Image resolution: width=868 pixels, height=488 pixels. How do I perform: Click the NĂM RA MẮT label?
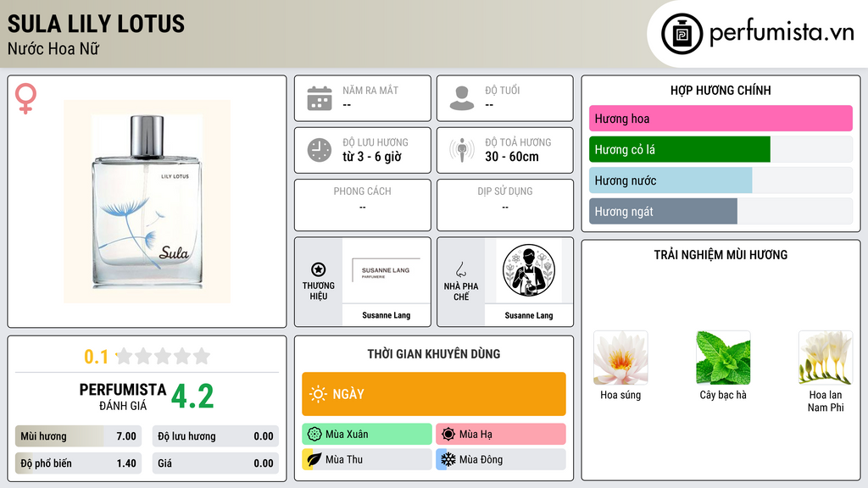370,90
